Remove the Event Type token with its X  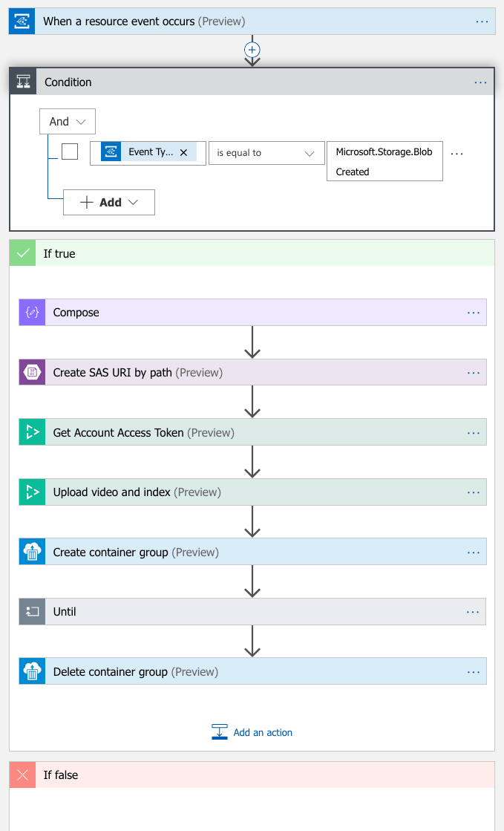pyautogui.click(x=183, y=152)
